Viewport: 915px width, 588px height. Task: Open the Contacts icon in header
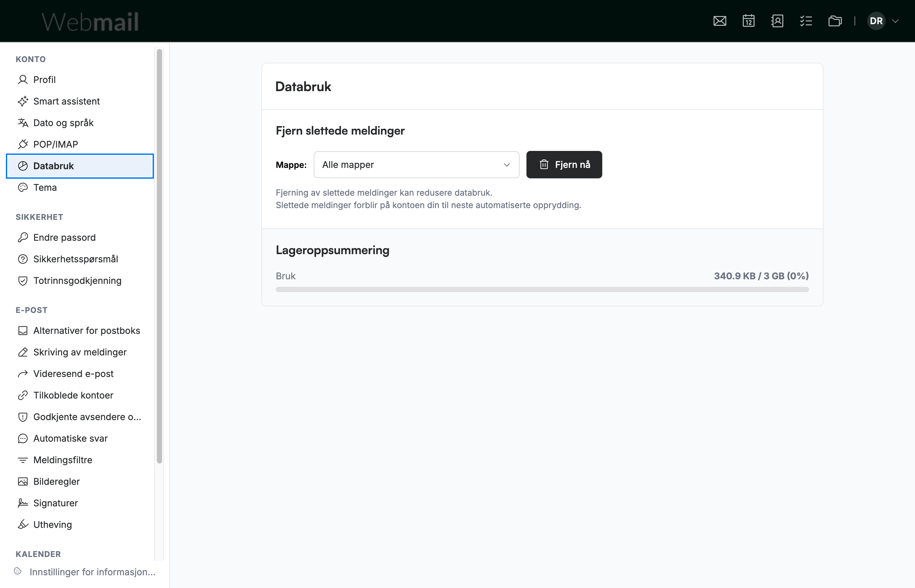(777, 21)
